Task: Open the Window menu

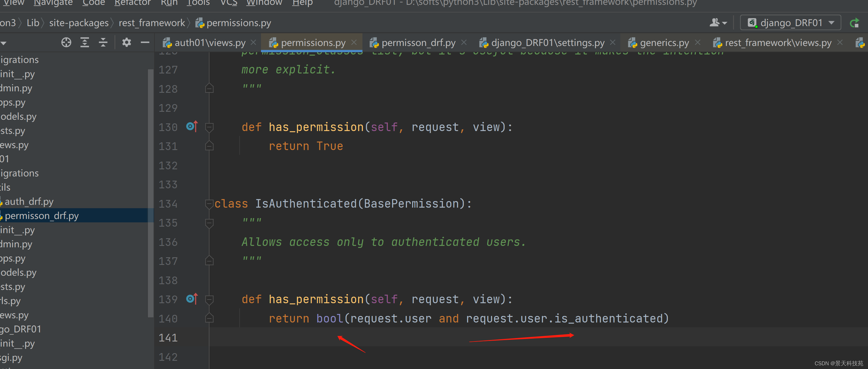Action: point(264,3)
